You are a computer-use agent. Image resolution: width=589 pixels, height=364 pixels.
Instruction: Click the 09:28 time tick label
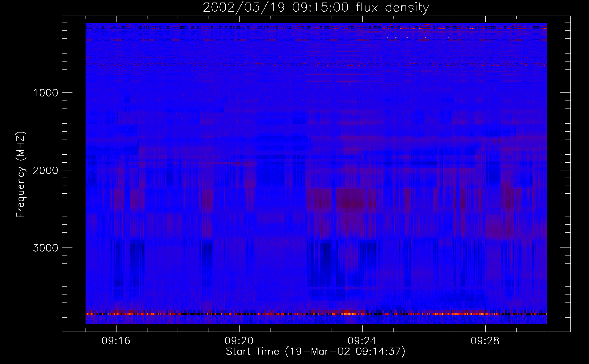[485, 341]
